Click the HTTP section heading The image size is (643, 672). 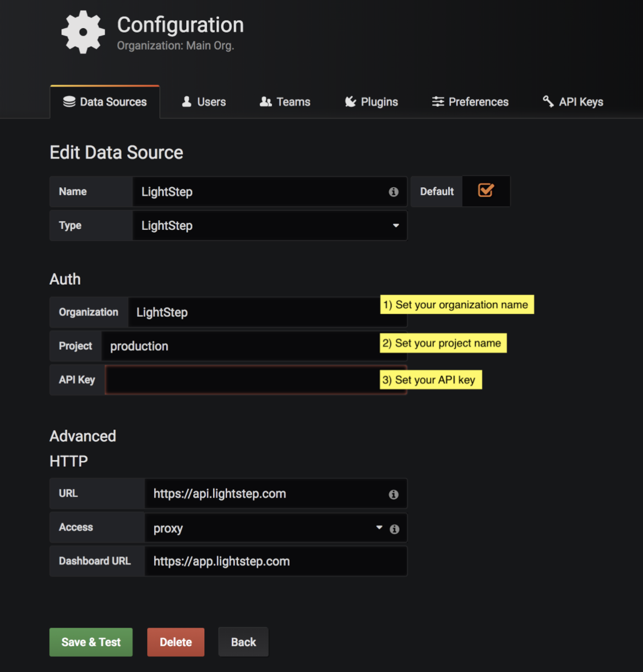[x=69, y=461]
